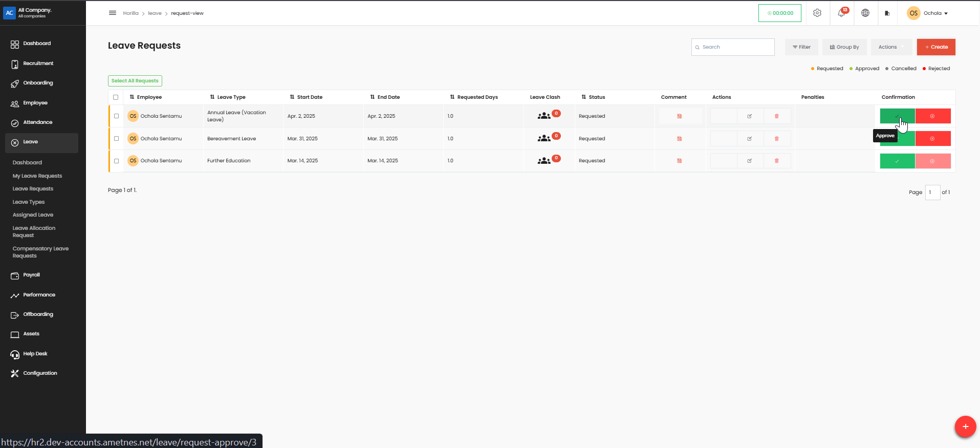Open comment icon for Further Education row
This screenshot has height=448, width=980.
click(680, 161)
